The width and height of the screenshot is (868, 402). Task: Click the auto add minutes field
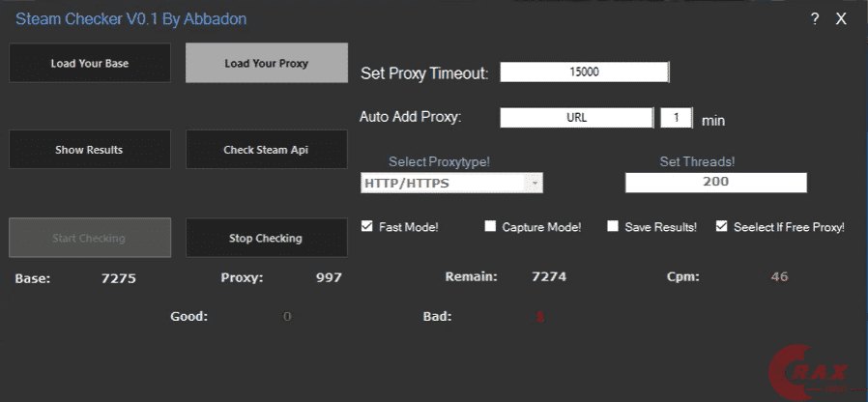[x=677, y=118]
